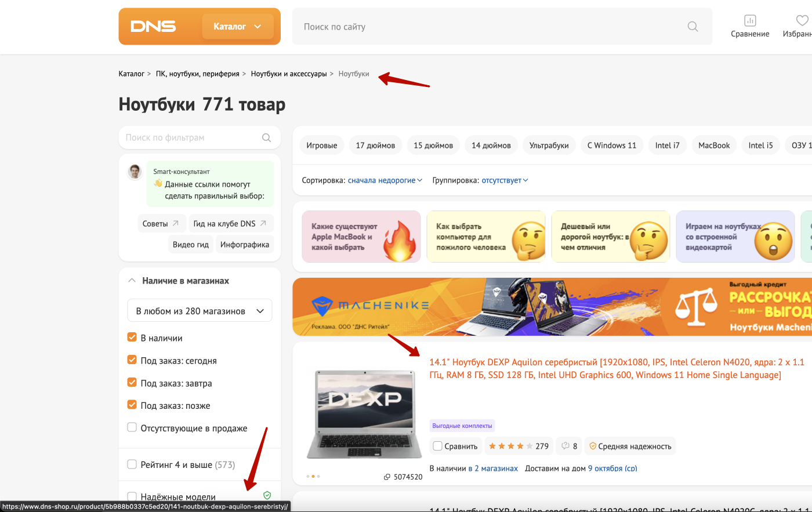812x512 pixels.
Task: Tick the Сравнить checkbox for DEXP Aquilon
Action: point(438,446)
